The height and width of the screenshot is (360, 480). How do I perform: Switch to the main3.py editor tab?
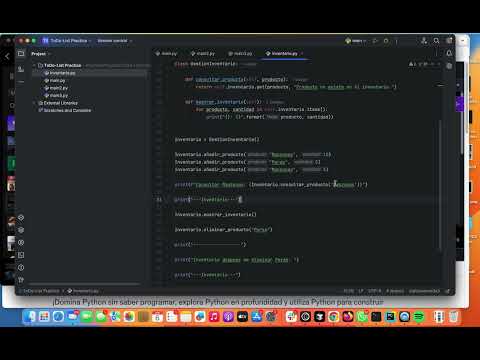pos(240,53)
